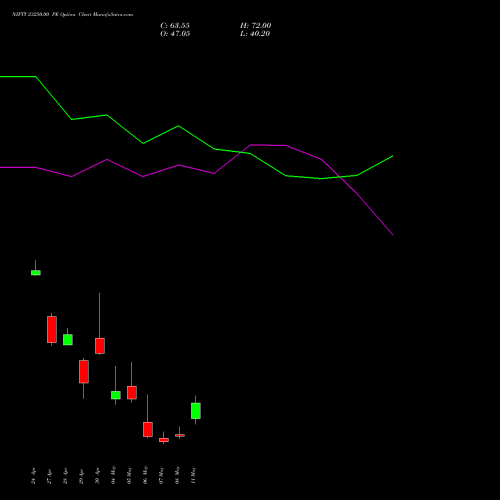This screenshot has width=500, height=500.
Task: Click the 06 May date label
Action: [x=145, y=475]
